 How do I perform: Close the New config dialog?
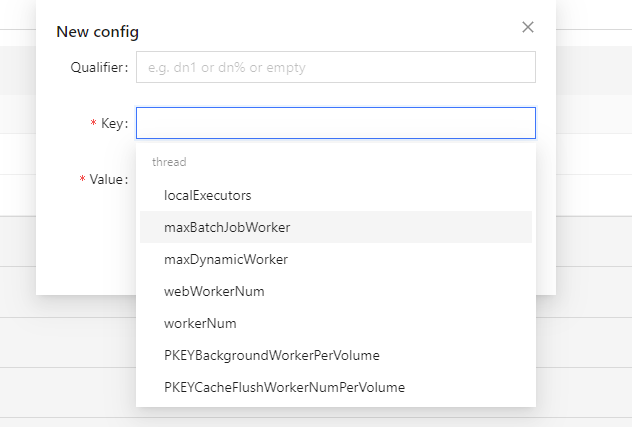pyautogui.click(x=528, y=27)
